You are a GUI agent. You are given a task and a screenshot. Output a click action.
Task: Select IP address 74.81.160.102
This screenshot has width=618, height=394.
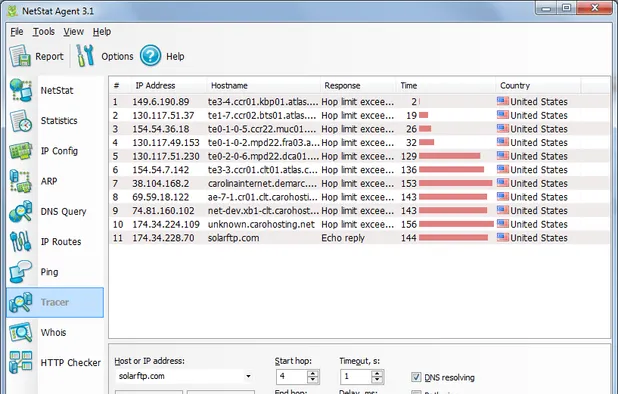coord(163,211)
